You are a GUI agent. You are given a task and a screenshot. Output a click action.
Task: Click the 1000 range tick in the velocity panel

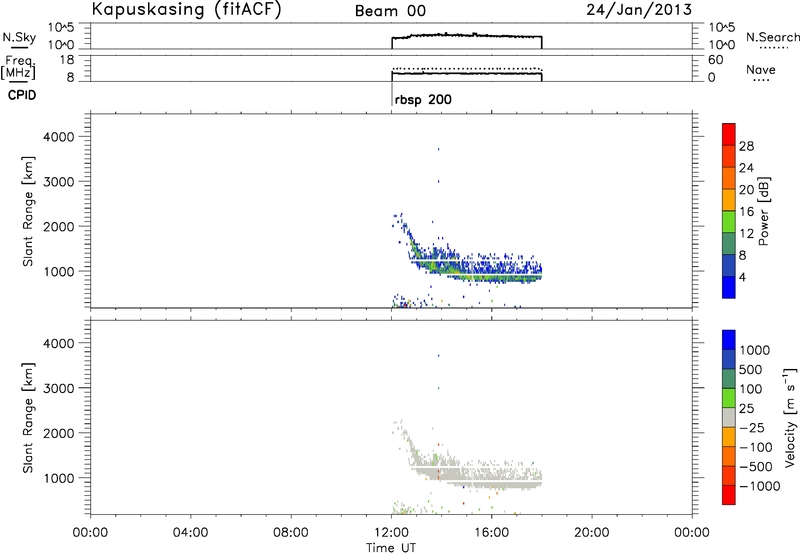pos(59,478)
